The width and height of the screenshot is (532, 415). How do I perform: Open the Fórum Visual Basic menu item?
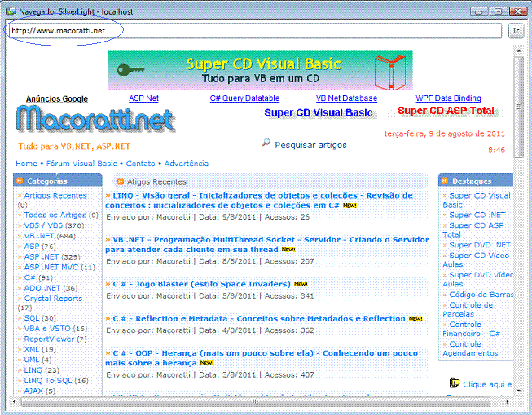click(81, 164)
